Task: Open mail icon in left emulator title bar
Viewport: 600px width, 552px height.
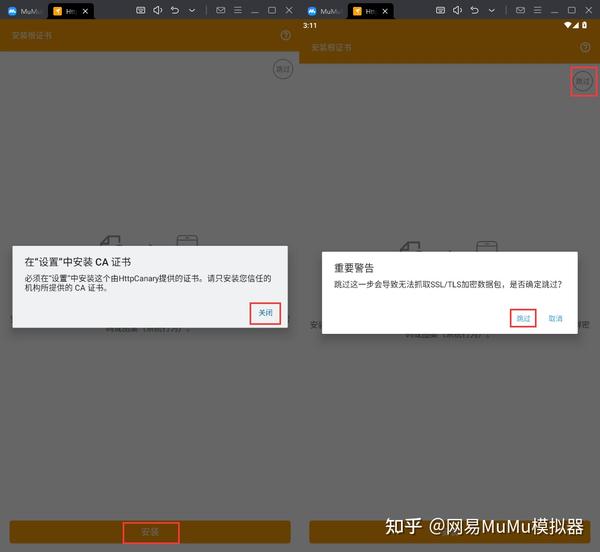Action: point(221,10)
